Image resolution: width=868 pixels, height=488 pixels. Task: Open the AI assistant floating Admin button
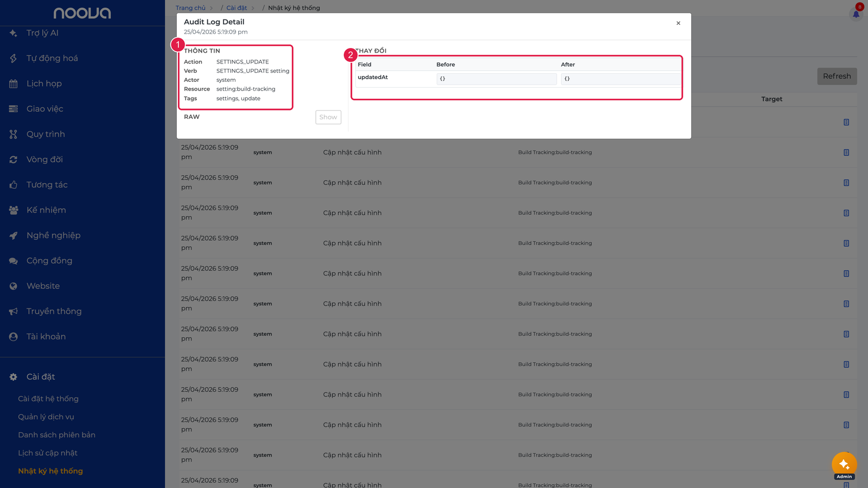pos(844,465)
